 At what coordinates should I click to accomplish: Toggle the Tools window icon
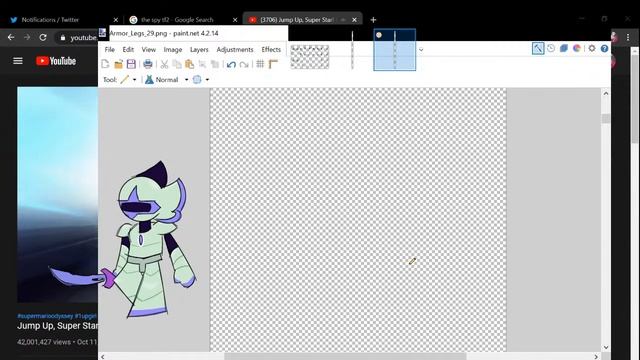538,49
